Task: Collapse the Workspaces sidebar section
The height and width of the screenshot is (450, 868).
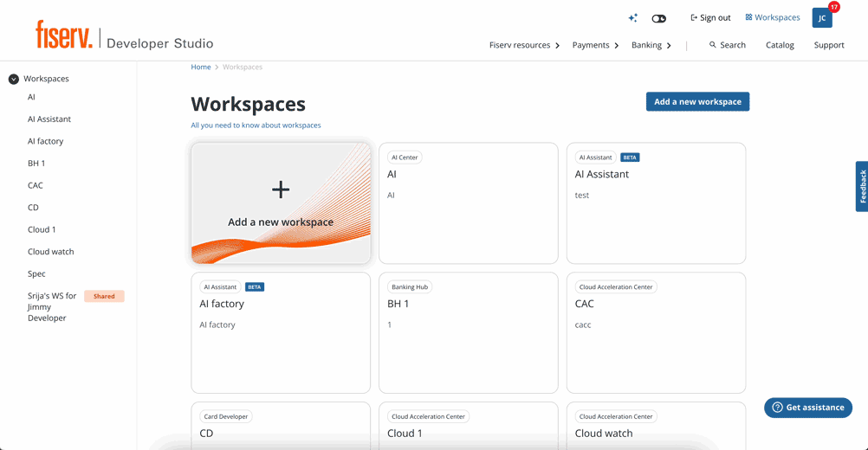Action: coord(14,79)
